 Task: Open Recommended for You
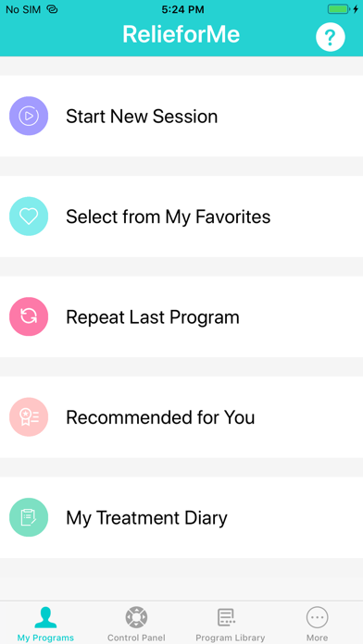[181, 417]
